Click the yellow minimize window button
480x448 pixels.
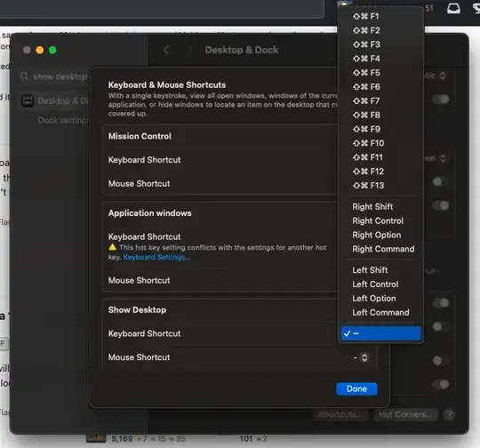[40, 50]
